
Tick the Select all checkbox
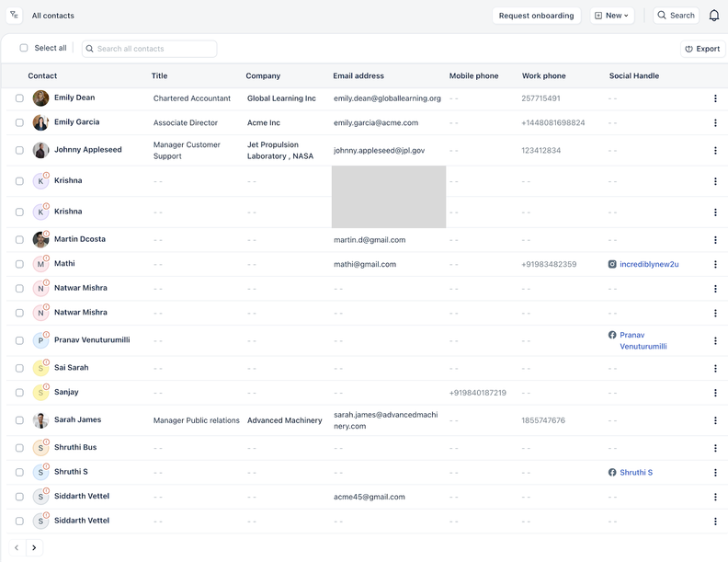click(24, 48)
